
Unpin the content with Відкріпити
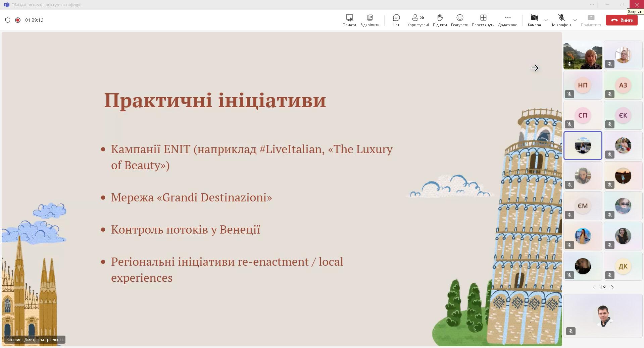coord(370,20)
